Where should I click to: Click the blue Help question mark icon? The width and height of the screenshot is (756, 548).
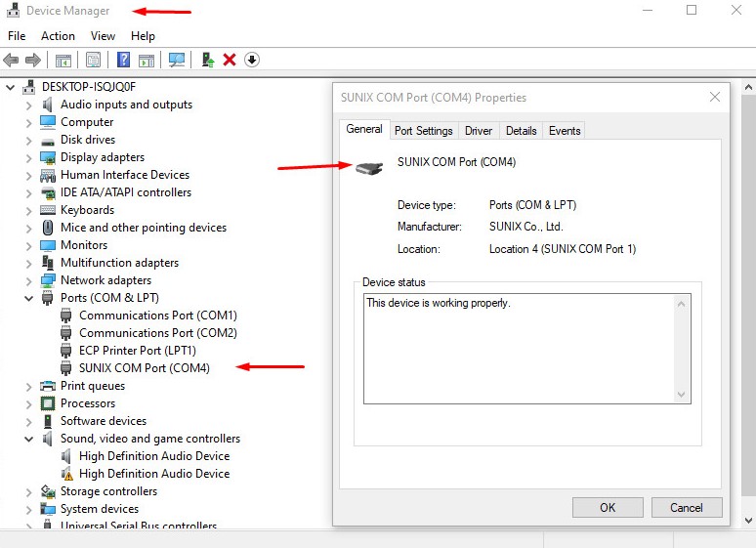pos(124,60)
